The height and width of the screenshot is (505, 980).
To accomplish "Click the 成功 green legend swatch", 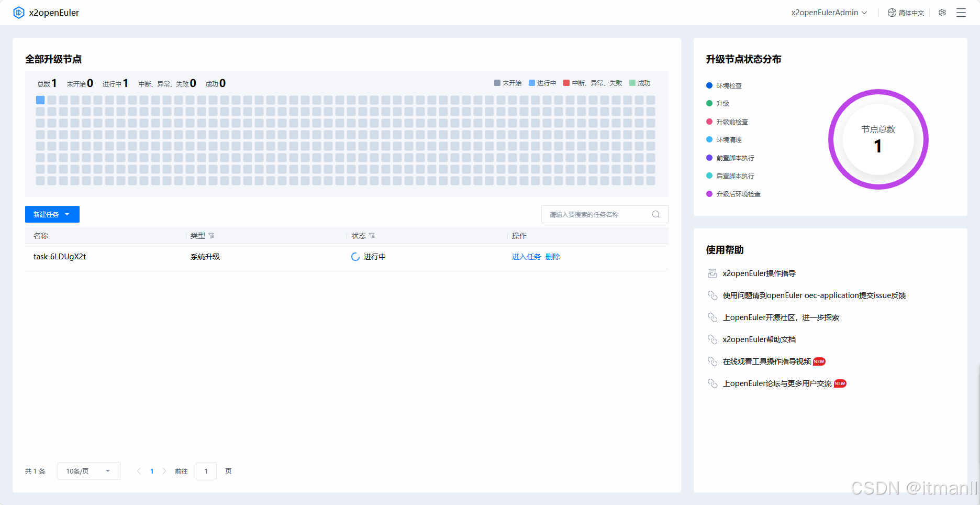I will point(632,83).
